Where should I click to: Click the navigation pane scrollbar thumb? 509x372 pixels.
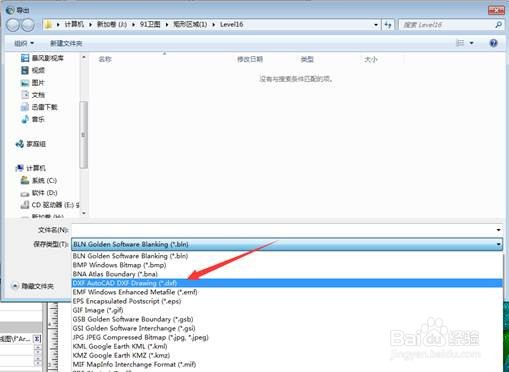[x=84, y=135]
